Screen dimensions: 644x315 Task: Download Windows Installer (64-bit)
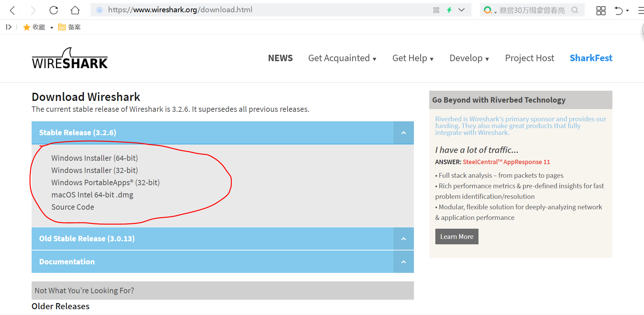(94, 158)
